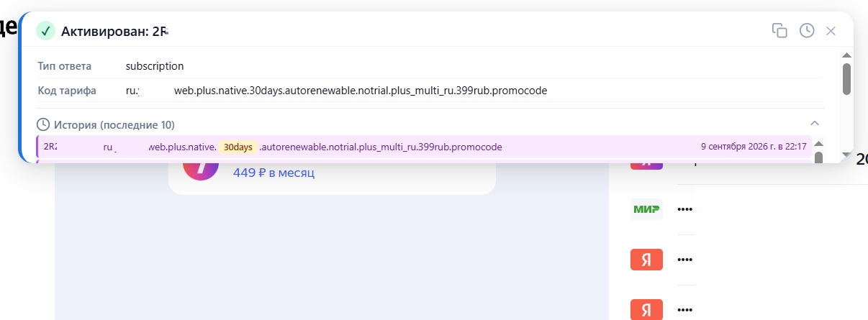This screenshot has width=868, height=320.
Task: Close the activation popup
Action: (x=831, y=31)
